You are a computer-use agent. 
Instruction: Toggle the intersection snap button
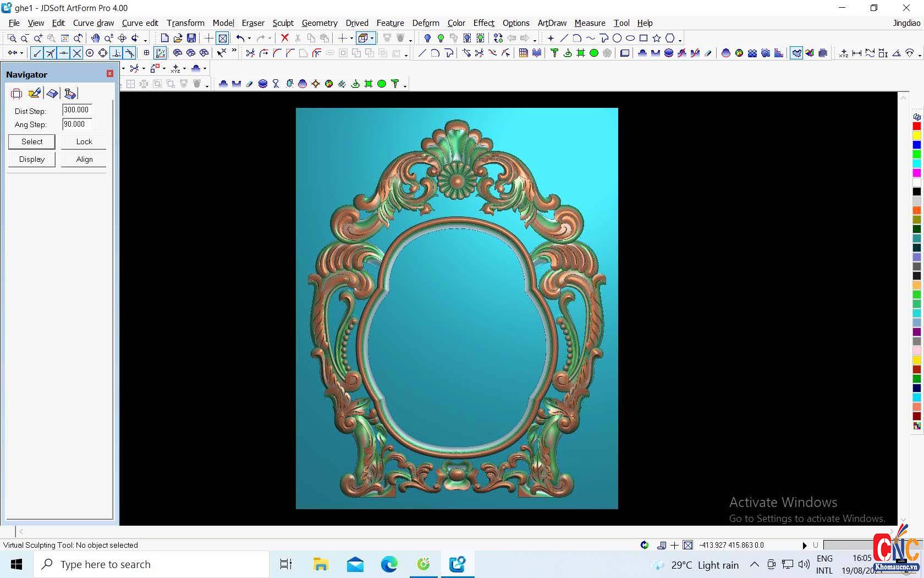click(76, 53)
